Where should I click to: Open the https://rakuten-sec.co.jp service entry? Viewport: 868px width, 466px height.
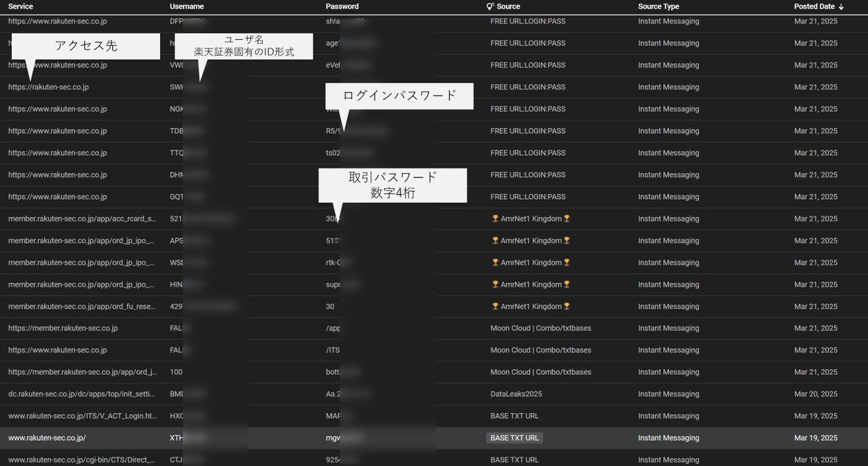(x=49, y=87)
